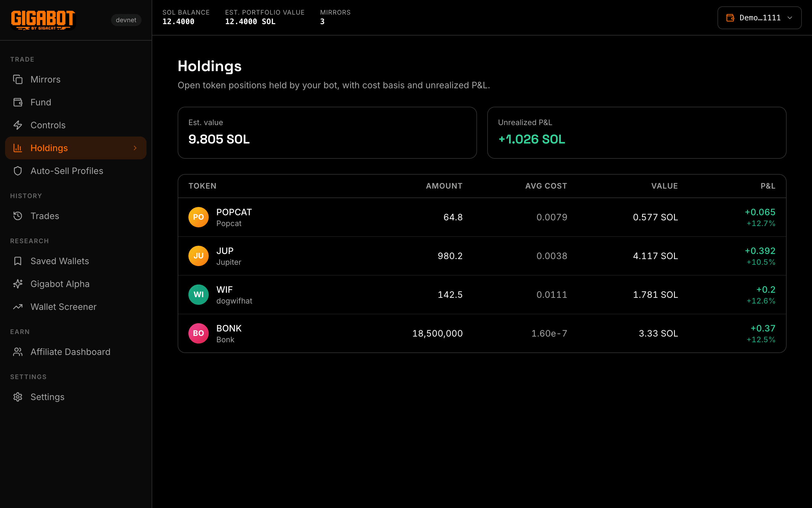Click the AVG COST column header
The image size is (812, 508).
point(546,186)
